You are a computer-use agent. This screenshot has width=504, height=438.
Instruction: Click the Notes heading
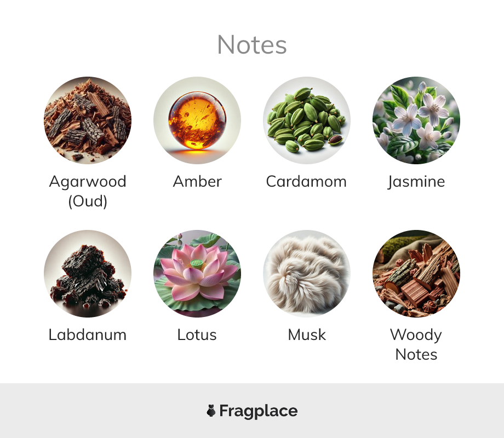(251, 45)
